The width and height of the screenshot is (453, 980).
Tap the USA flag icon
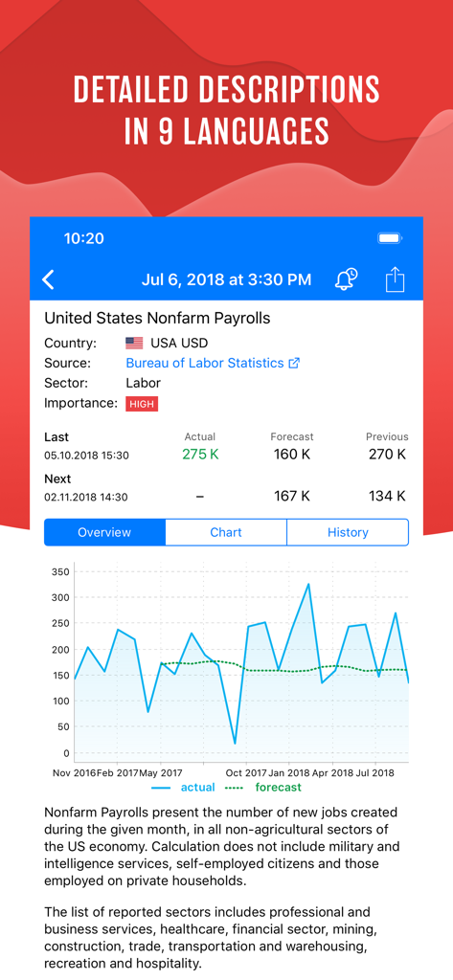[x=134, y=344]
